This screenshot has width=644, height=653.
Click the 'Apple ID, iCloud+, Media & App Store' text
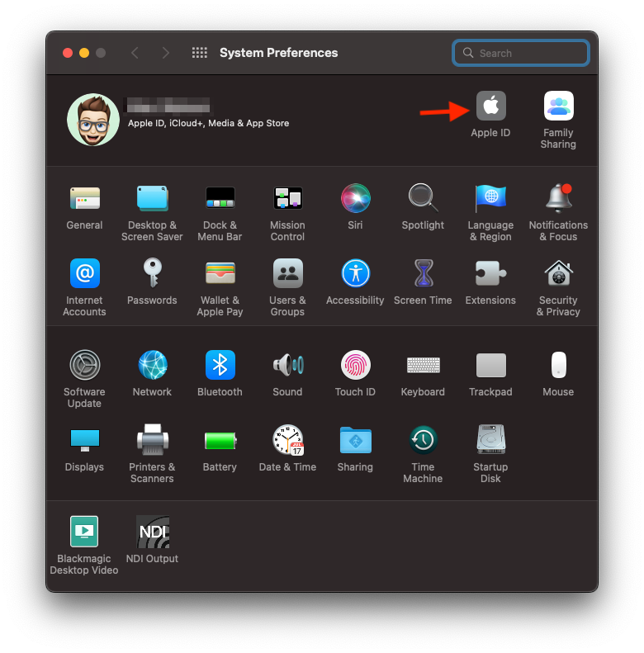pyautogui.click(x=208, y=123)
